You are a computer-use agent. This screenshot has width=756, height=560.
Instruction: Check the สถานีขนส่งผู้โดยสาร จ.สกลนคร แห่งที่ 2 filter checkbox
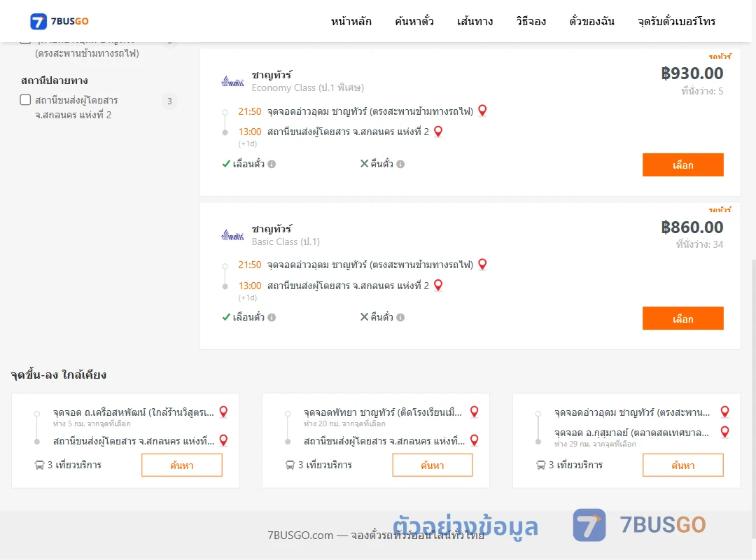point(26,100)
